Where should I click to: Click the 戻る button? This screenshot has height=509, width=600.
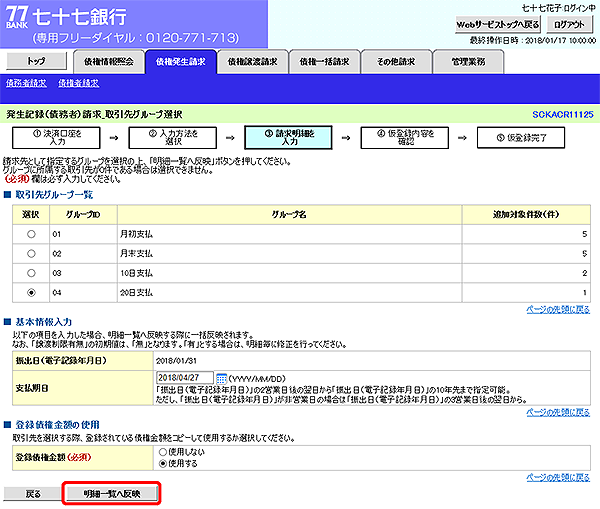click(33, 494)
